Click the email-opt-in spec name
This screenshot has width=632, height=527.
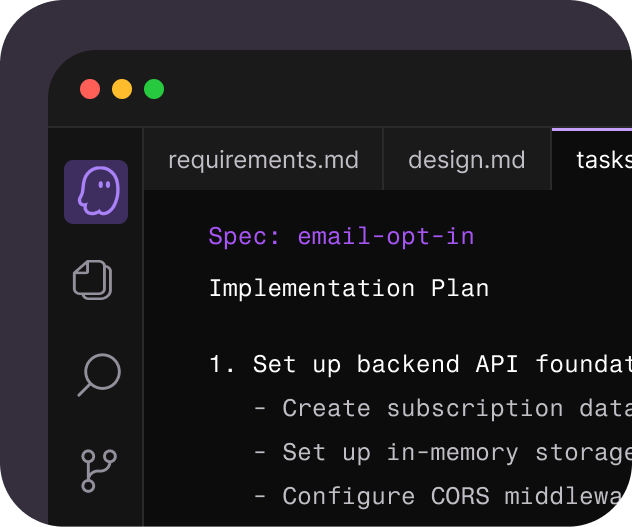(x=386, y=236)
